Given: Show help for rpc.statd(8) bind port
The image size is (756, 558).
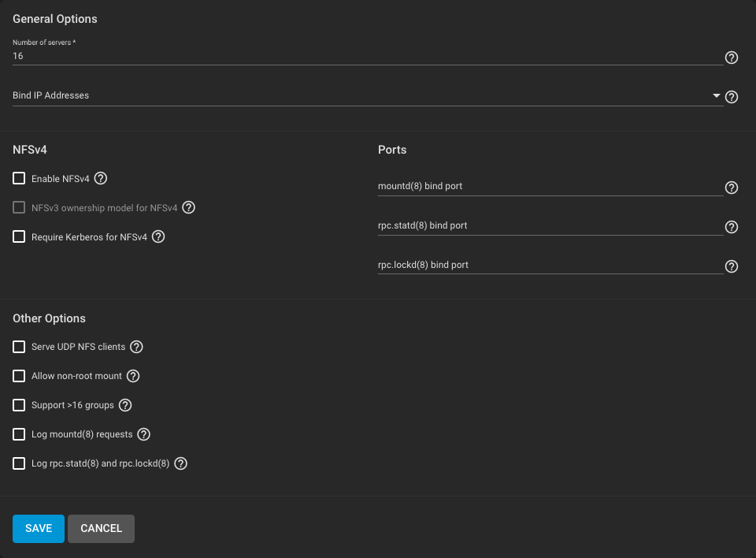Looking at the screenshot, I should [x=731, y=227].
